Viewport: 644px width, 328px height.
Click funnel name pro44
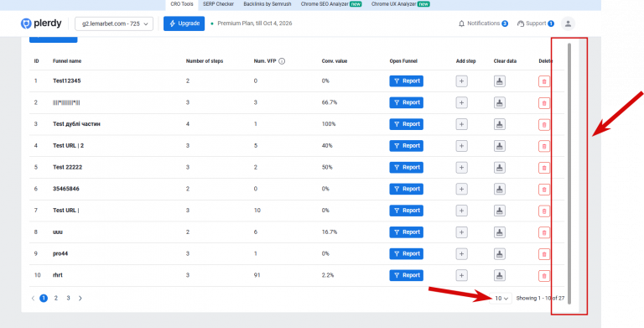60,254
